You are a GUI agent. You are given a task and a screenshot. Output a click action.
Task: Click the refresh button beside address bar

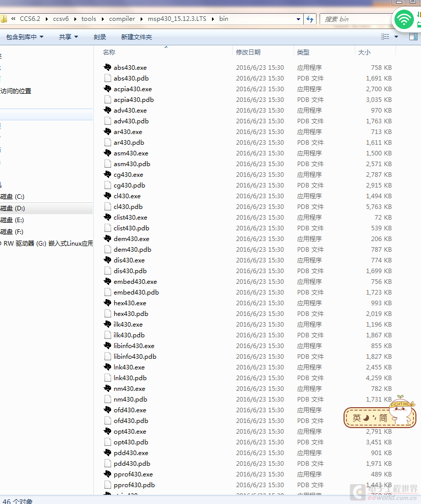click(310, 19)
